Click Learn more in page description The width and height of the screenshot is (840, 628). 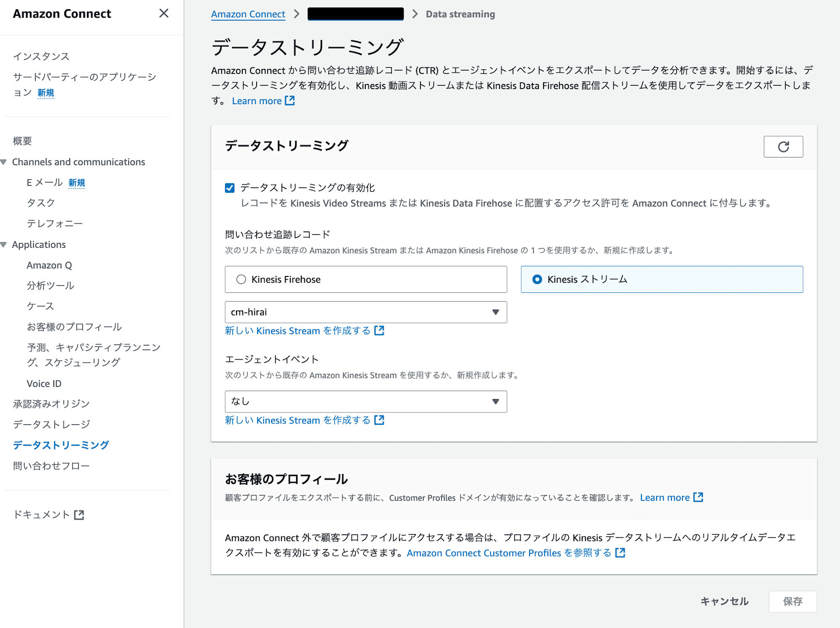pos(257,101)
